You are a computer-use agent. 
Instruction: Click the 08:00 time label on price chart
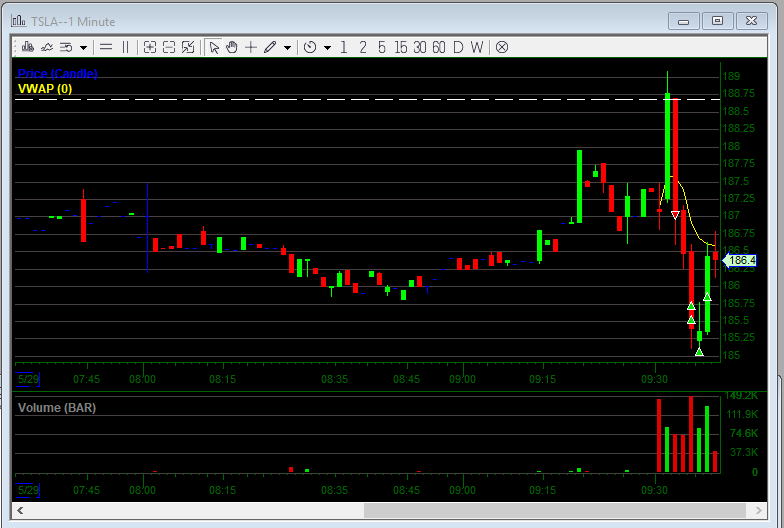point(142,380)
